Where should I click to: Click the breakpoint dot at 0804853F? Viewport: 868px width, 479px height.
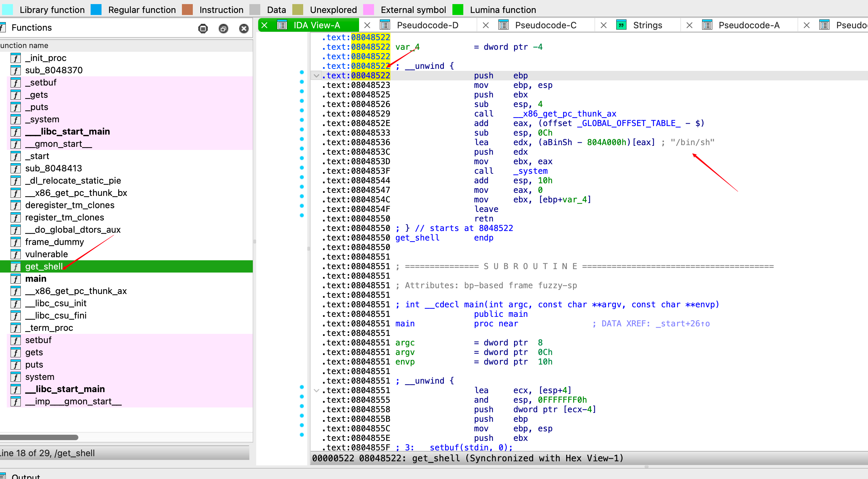pos(301,168)
